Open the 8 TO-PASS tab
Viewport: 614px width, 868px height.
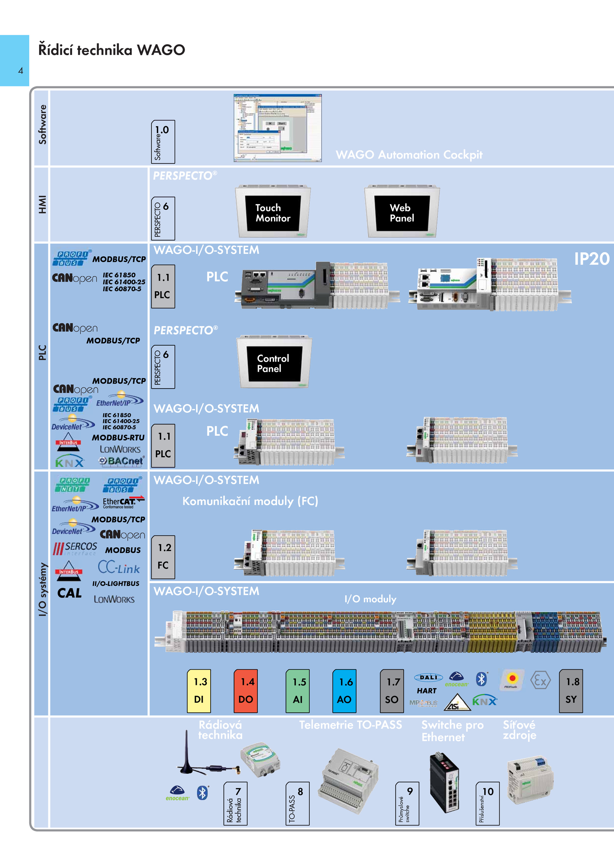pos(297,804)
